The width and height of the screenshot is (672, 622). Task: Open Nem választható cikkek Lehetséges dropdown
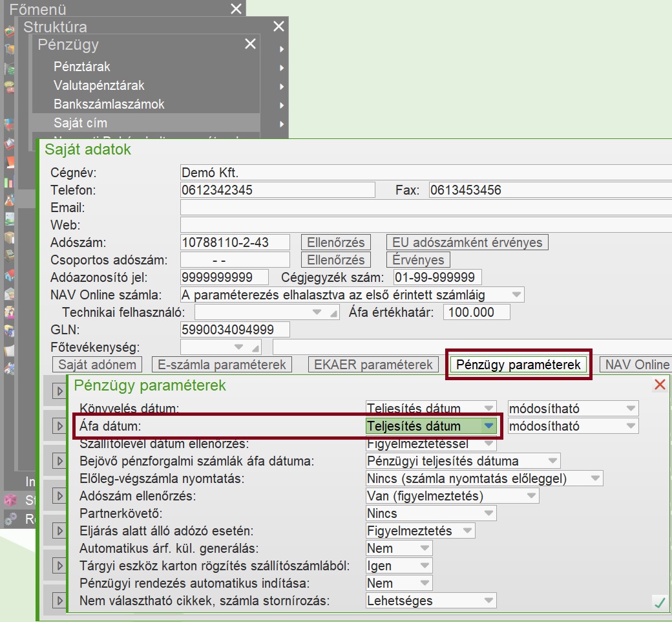431,601
